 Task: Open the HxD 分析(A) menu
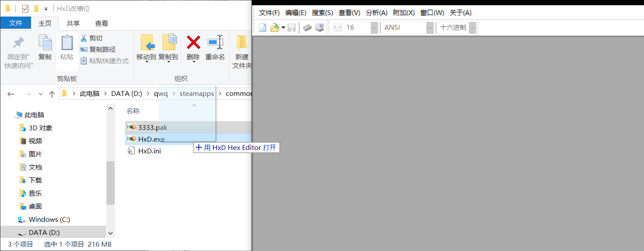point(377,13)
